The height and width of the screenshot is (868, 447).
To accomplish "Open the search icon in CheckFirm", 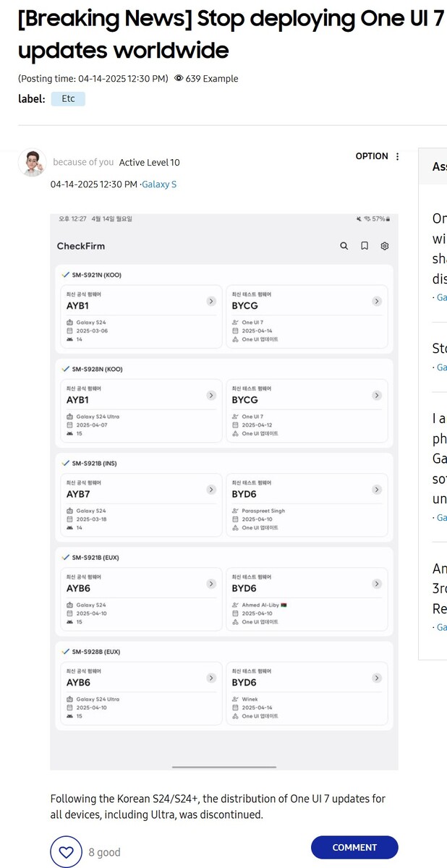I will [x=344, y=246].
